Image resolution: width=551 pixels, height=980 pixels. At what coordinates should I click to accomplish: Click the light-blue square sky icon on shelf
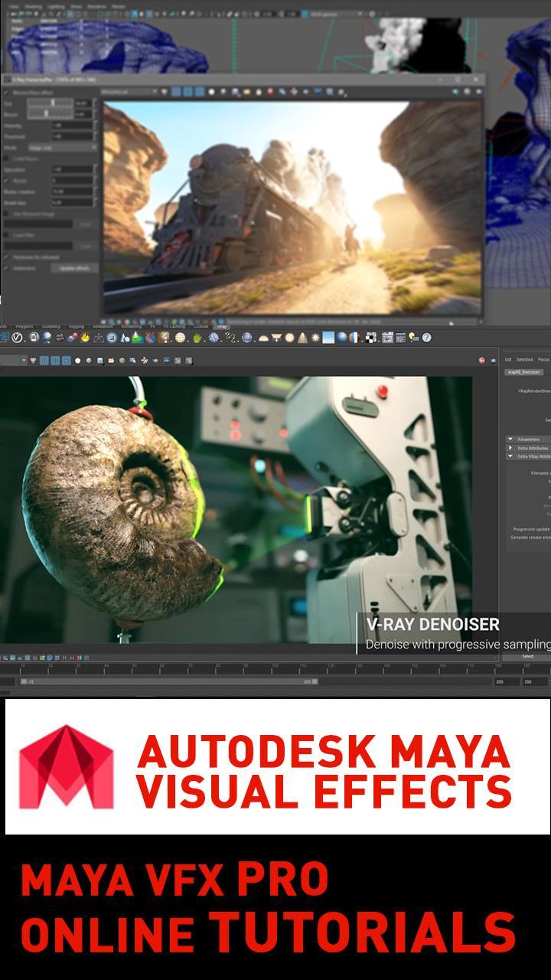[x=328, y=338]
